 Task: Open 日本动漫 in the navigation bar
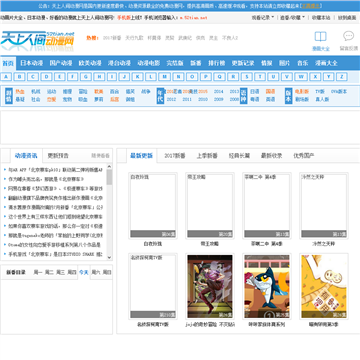pos(32,63)
